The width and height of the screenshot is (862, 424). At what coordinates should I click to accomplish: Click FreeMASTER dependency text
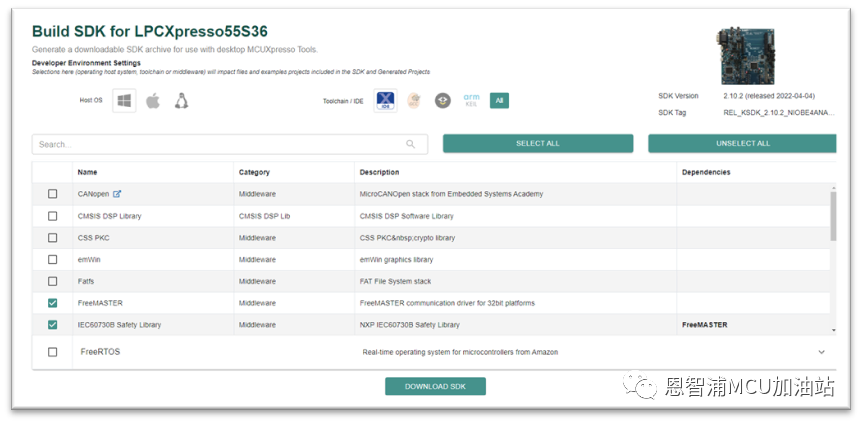[705, 324]
